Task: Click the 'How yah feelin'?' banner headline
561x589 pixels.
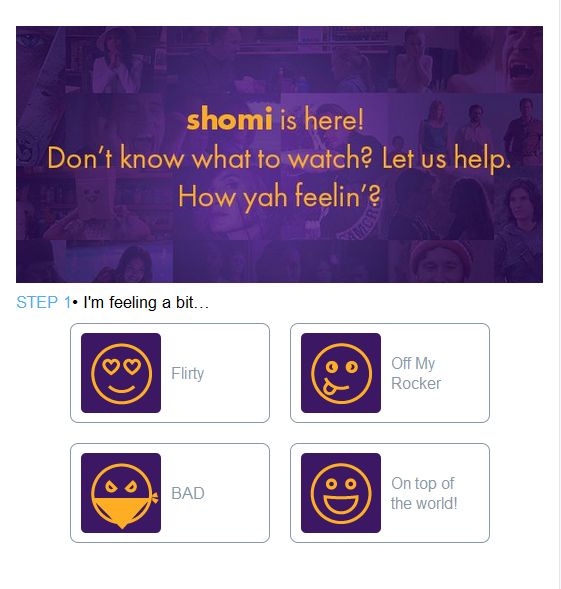Action: (x=279, y=197)
